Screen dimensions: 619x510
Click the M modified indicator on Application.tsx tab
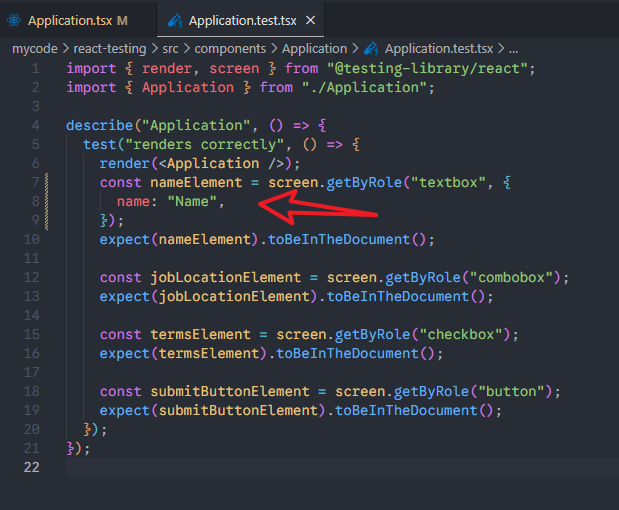tap(122, 20)
